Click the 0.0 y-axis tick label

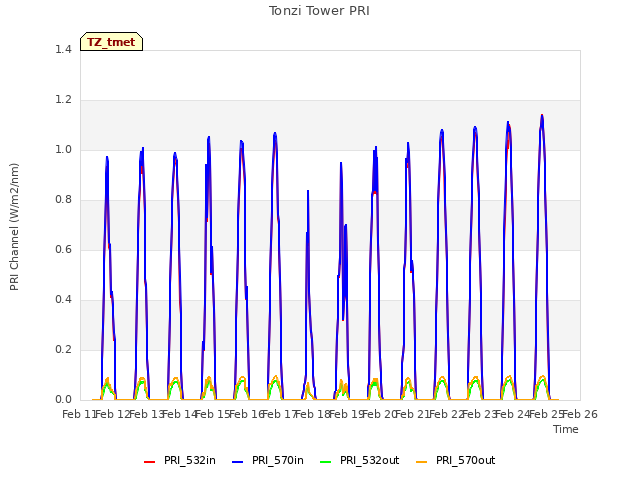63,400
